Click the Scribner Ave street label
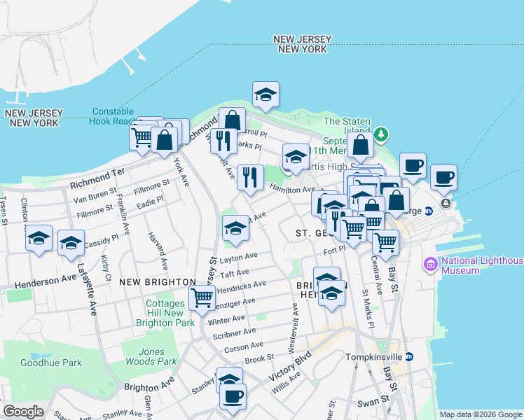Viewport: 524px width, 420px height. point(234,333)
